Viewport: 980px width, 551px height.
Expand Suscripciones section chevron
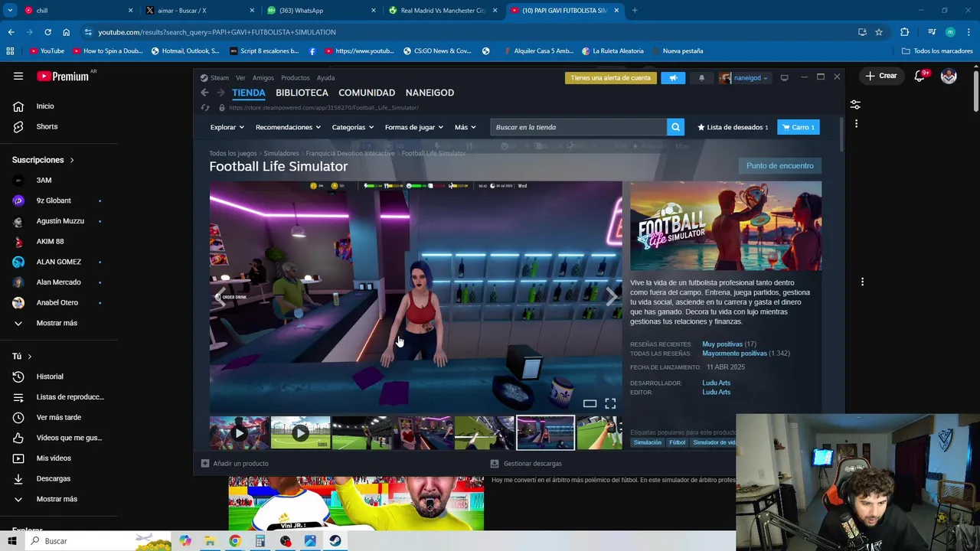[72, 160]
